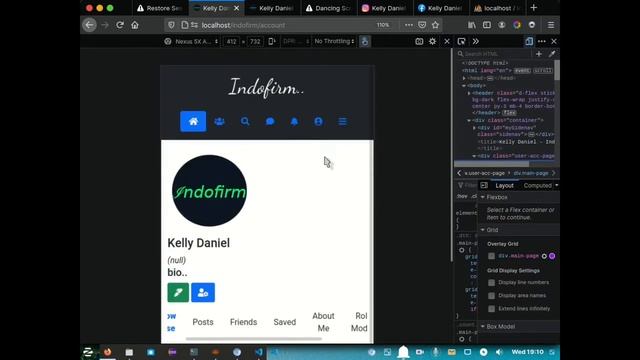Open Firefox from the taskbar
Image resolution: width=640 pixels, height=360 pixels.
107,352
